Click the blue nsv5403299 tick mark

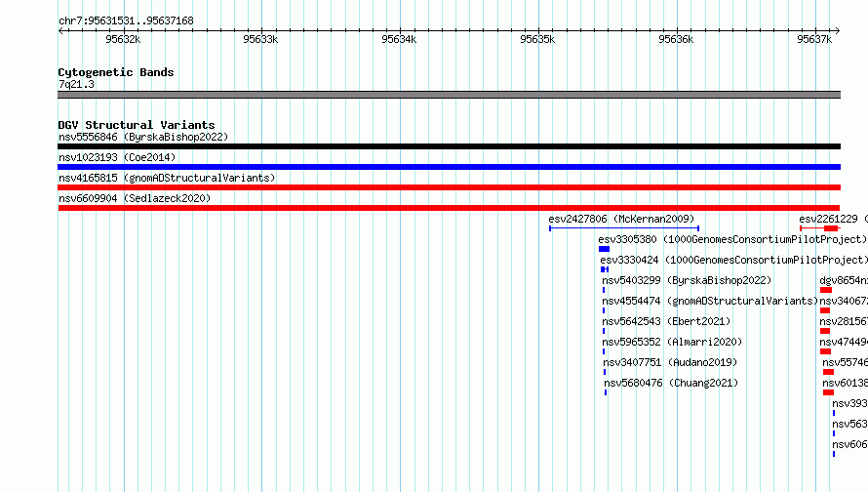click(x=604, y=290)
